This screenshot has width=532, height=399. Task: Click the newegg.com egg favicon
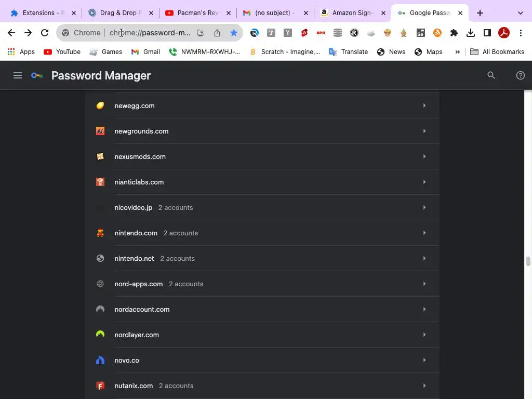100,105
